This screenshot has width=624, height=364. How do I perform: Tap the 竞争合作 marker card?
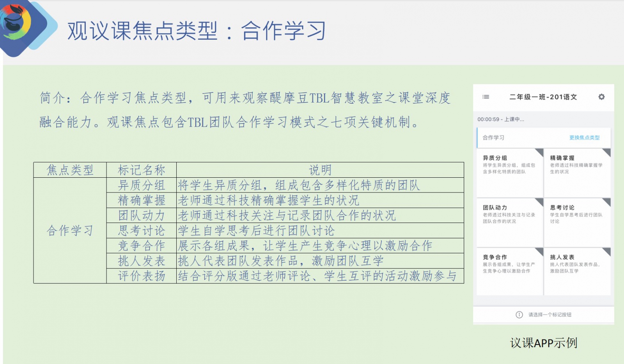tap(510, 272)
